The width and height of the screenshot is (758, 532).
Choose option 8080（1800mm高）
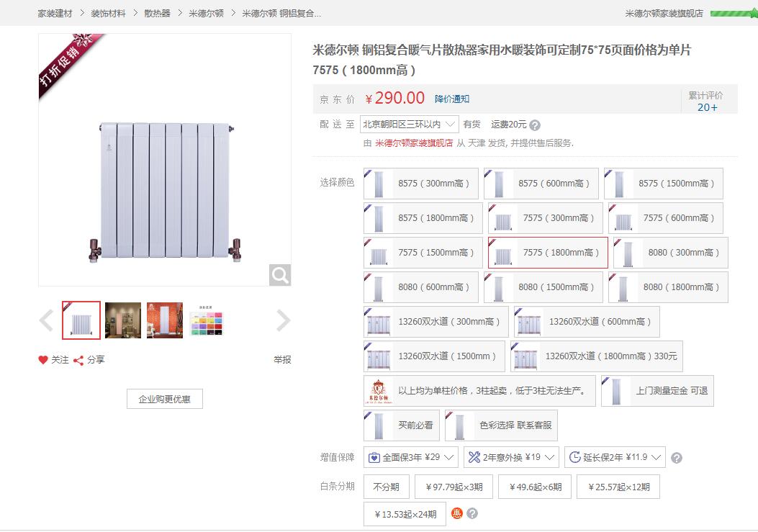pos(668,287)
